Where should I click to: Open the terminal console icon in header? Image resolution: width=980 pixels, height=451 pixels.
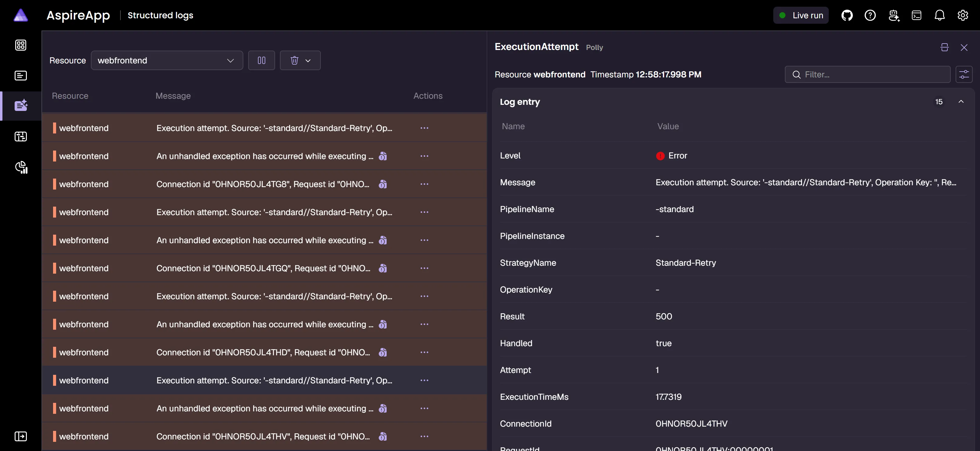[x=917, y=15]
